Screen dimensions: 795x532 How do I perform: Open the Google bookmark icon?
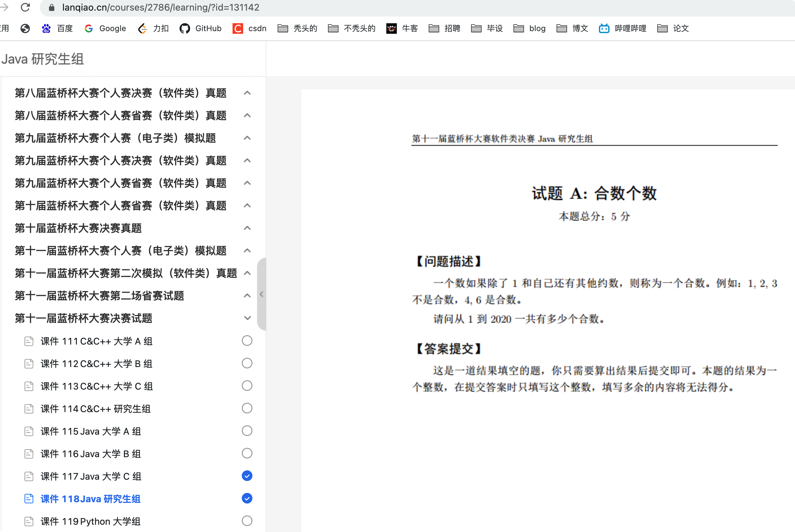pos(89,28)
